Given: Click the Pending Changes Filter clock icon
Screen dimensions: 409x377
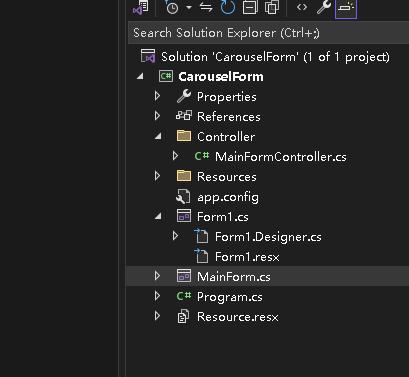Looking at the screenshot, I should [172, 7].
